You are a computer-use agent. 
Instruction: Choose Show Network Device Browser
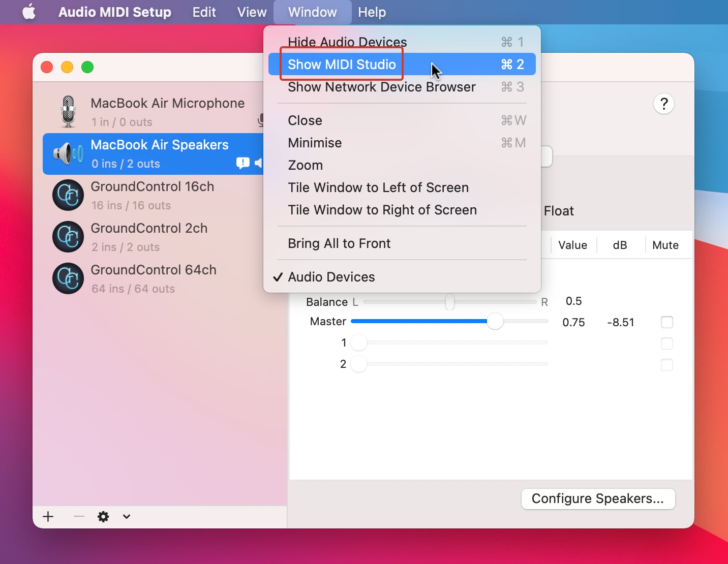pos(402,86)
